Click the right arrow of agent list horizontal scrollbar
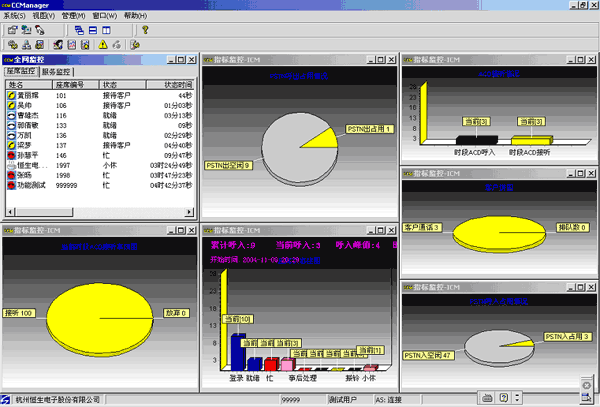Screen dimensions: 600x407 190,212
